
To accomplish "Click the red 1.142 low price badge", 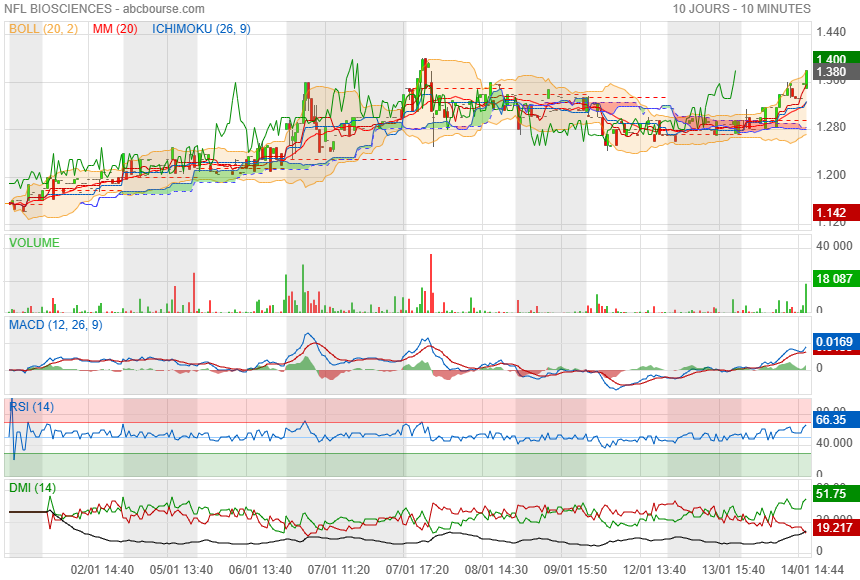I will tap(830, 213).
